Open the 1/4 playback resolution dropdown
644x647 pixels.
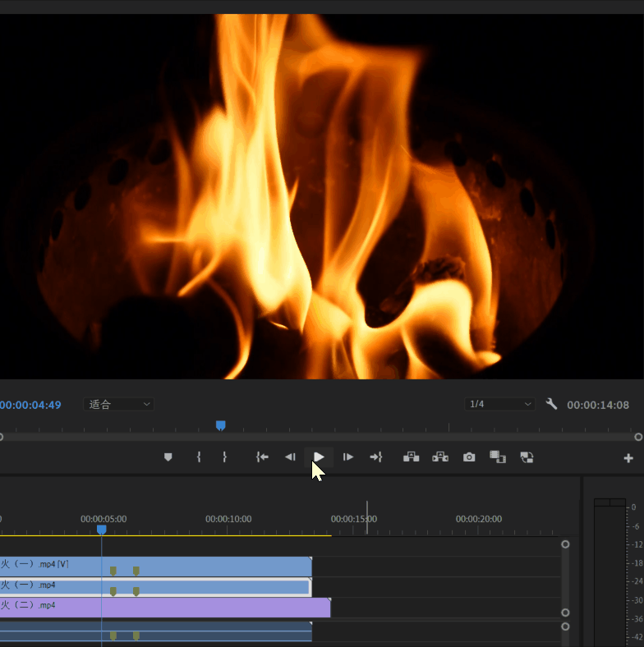(500, 404)
